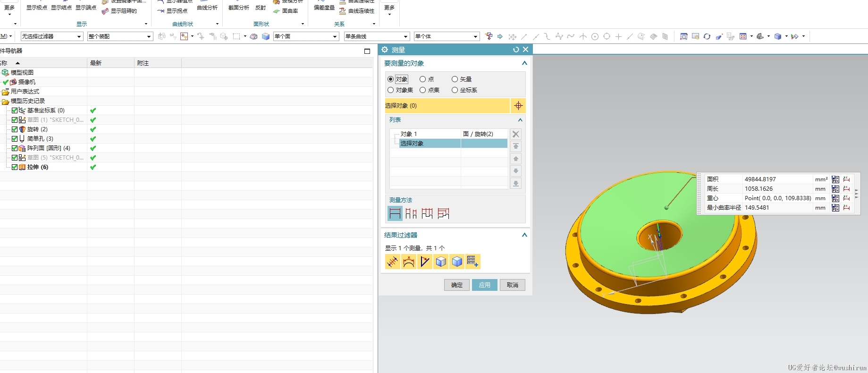The width and height of the screenshot is (868, 373).
Task: Toggle the curve/arc result filter icon
Action: 409,262
